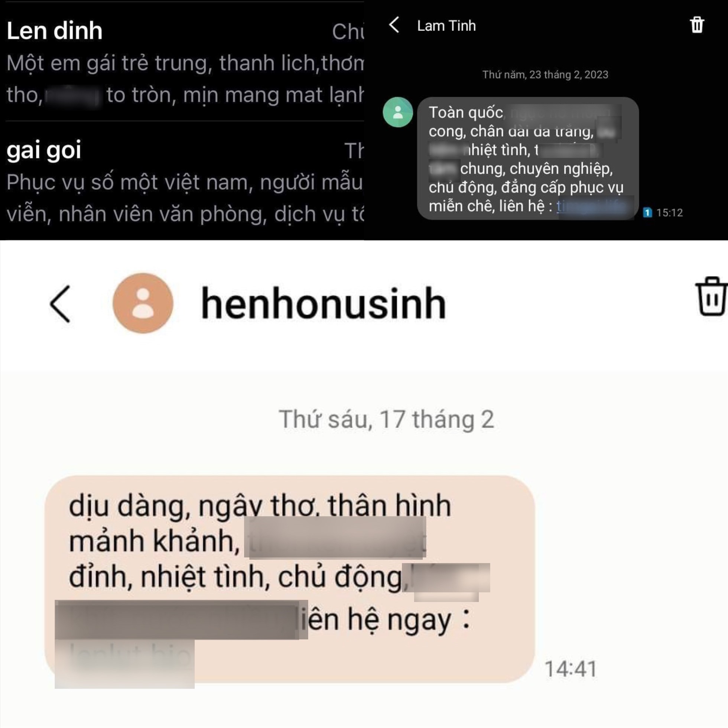
Task: Tap preview text 'Phục vụ số một việt nam'
Action: click(x=127, y=182)
